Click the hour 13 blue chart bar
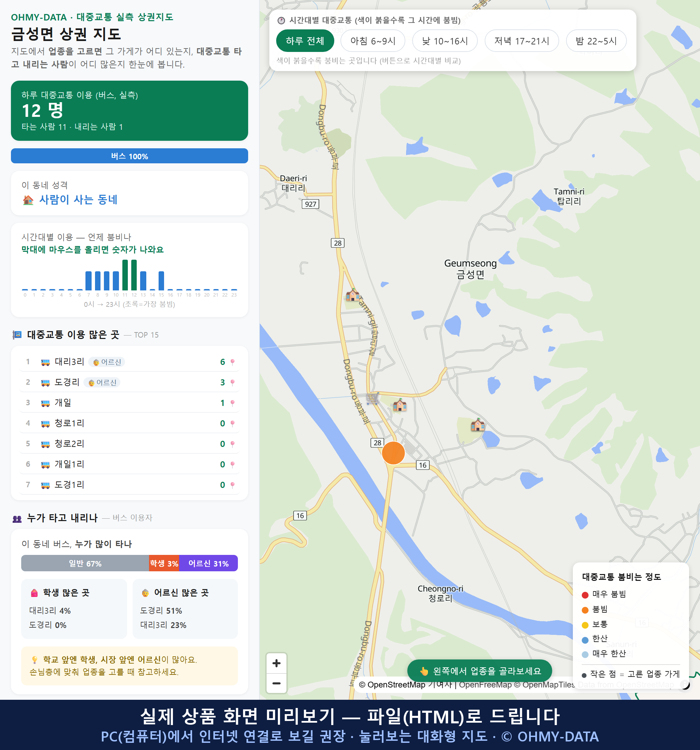Screen dimensions: 700x750 pyautogui.click(x=143, y=281)
